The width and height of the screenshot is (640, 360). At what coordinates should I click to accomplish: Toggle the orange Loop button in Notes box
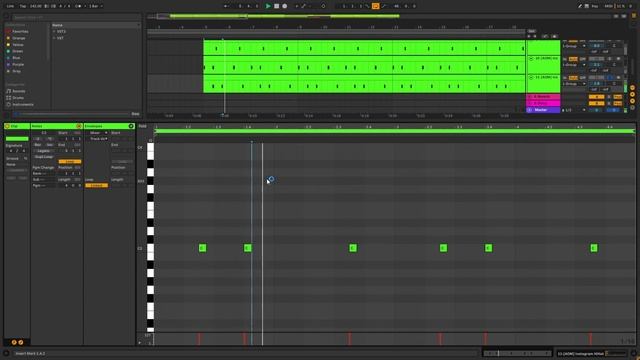[x=70, y=162]
